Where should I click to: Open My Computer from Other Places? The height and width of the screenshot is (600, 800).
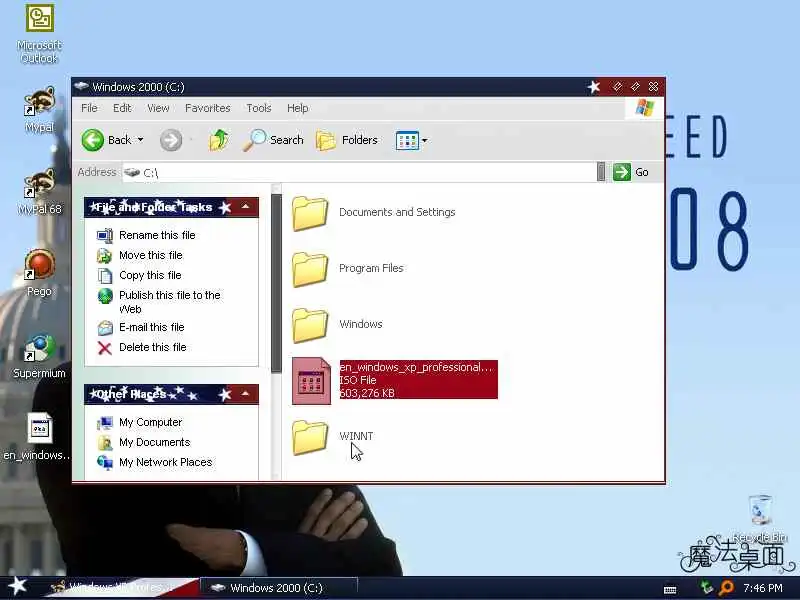tap(151, 422)
